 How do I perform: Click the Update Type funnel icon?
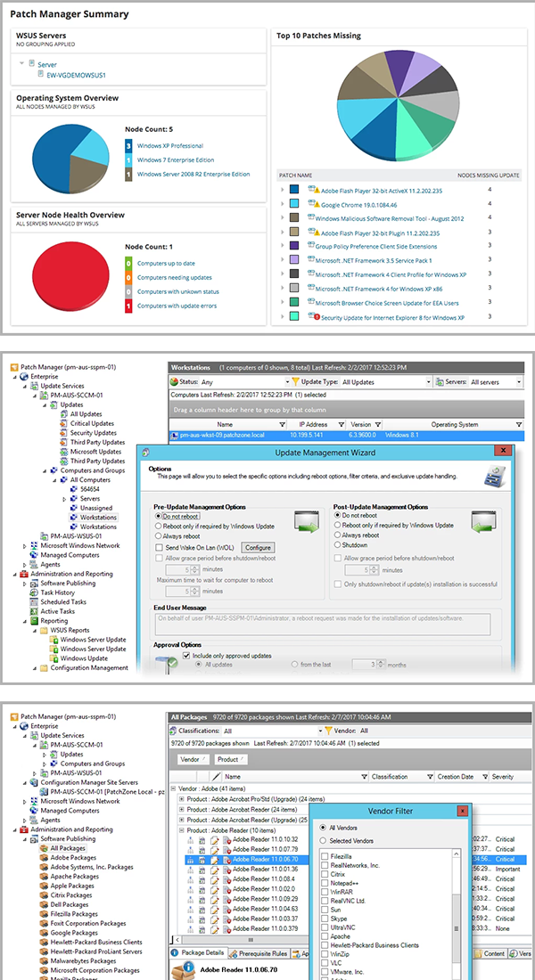(295, 381)
